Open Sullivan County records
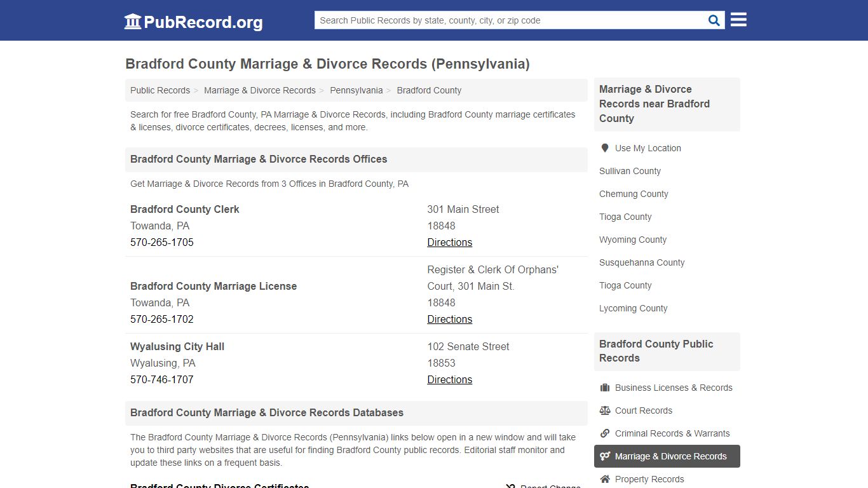The image size is (868, 488). (x=630, y=171)
